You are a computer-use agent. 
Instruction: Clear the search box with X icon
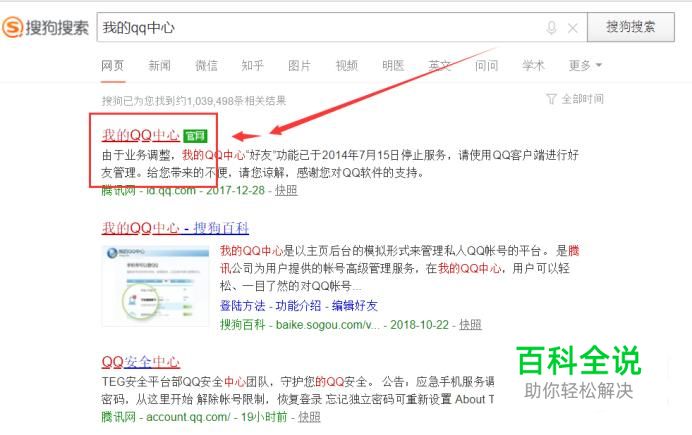pos(573,28)
